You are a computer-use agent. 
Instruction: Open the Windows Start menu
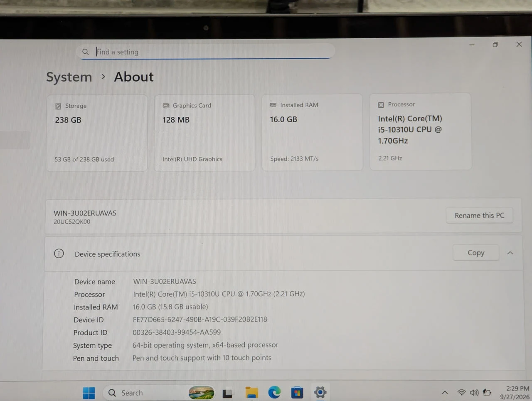click(x=89, y=393)
